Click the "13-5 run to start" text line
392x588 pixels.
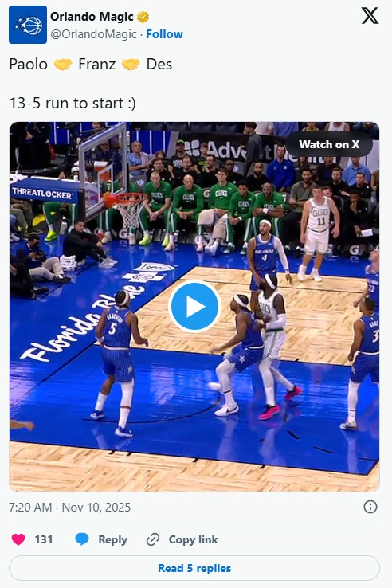tap(73, 103)
